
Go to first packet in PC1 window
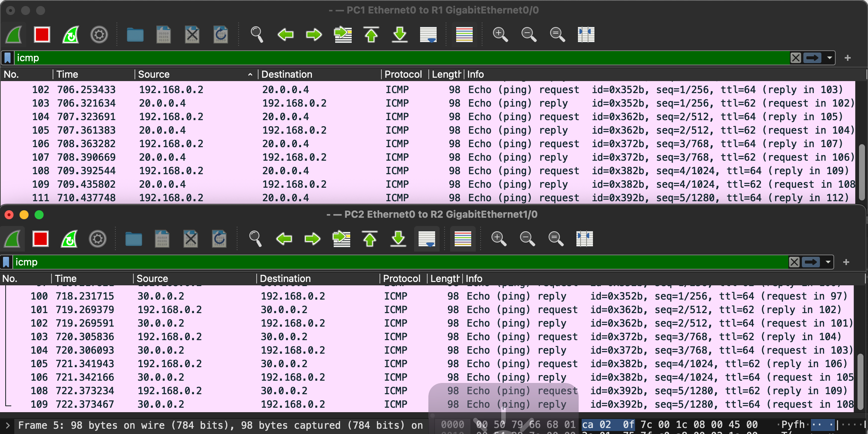[x=371, y=35]
